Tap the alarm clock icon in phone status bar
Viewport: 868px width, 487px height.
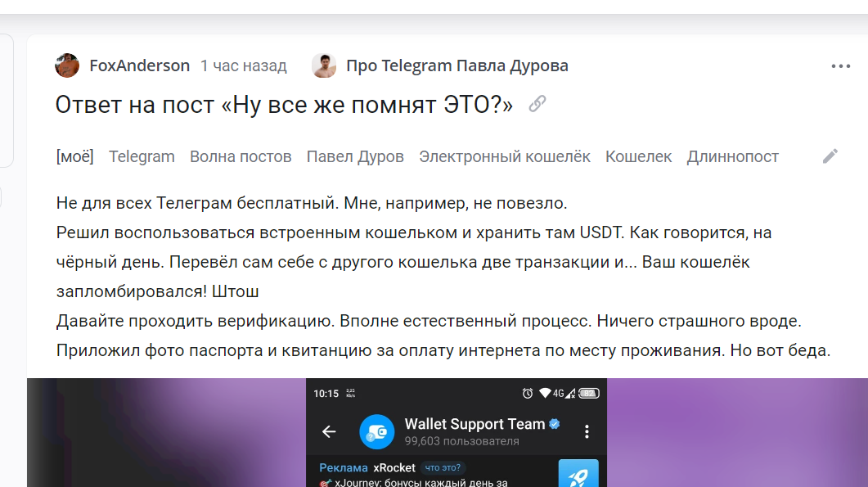528,394
